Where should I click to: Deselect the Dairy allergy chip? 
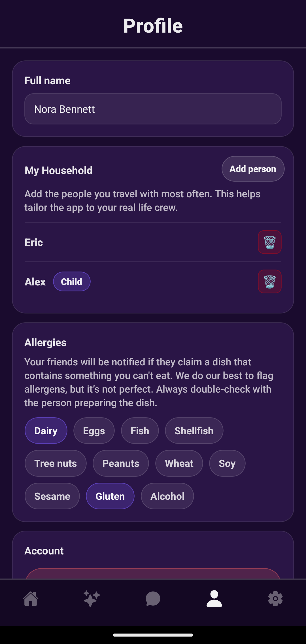click(x=46, y=431)
